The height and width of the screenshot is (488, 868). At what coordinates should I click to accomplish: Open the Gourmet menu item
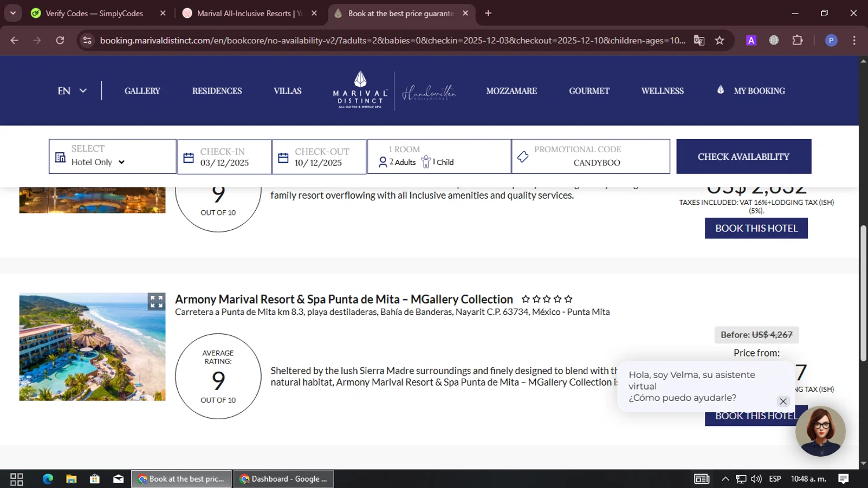pos(589,91)
